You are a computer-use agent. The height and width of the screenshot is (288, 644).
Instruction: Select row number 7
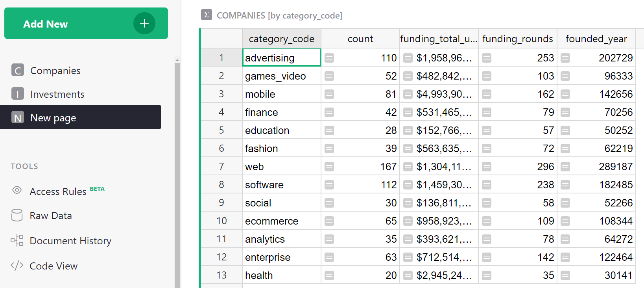coord(221,167)
